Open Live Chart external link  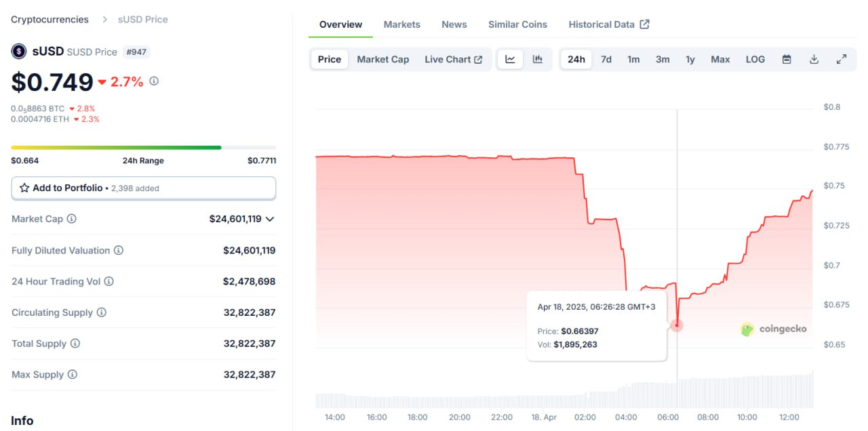click(454, 60)
